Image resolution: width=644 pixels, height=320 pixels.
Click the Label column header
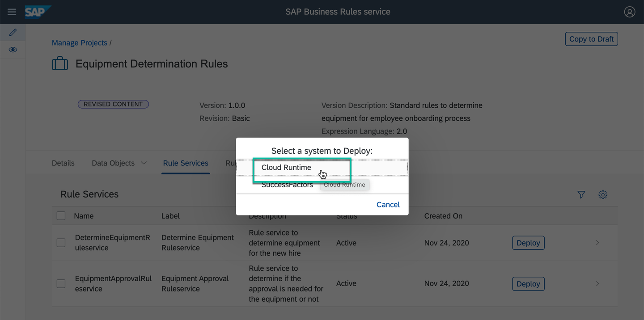pyautogui.click(x=170, y=216)
